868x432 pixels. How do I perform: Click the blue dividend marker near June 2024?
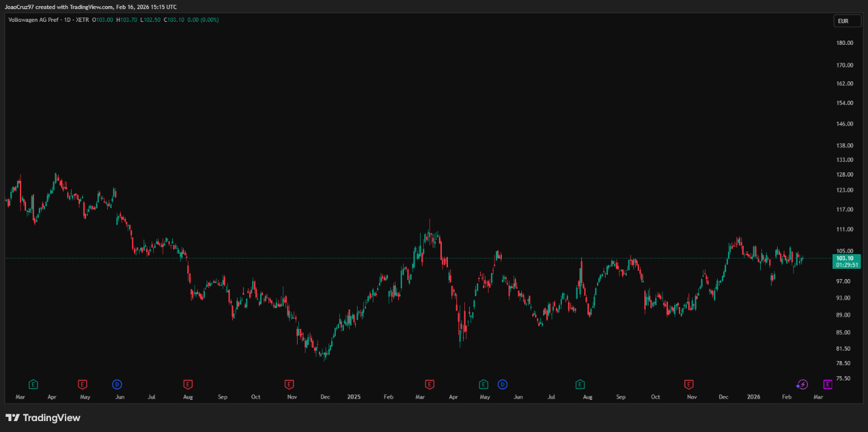[x=117, y=384]
